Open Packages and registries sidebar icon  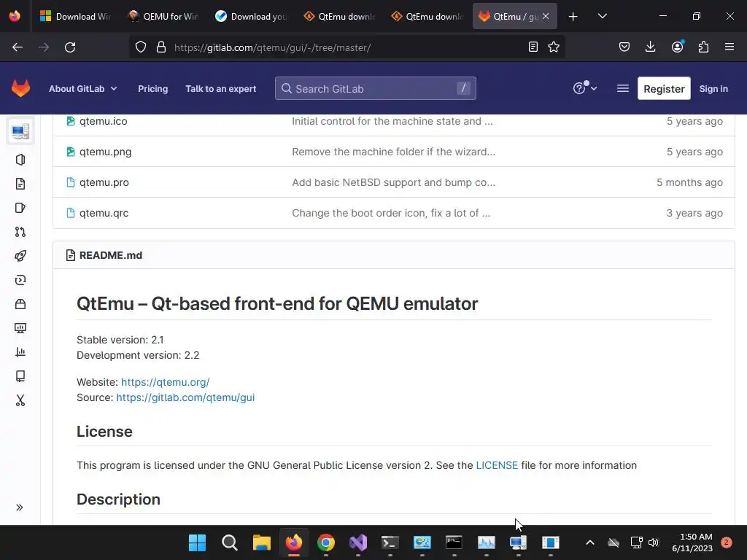20,304
